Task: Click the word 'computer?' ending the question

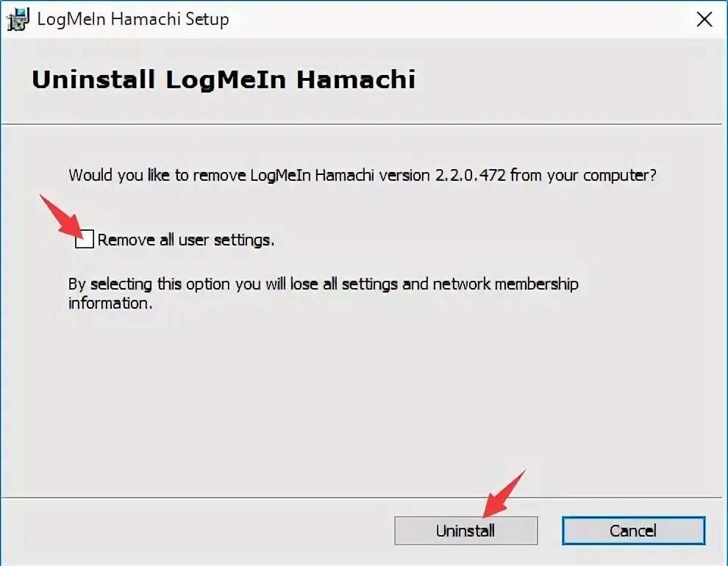Action: pos(620,176)
